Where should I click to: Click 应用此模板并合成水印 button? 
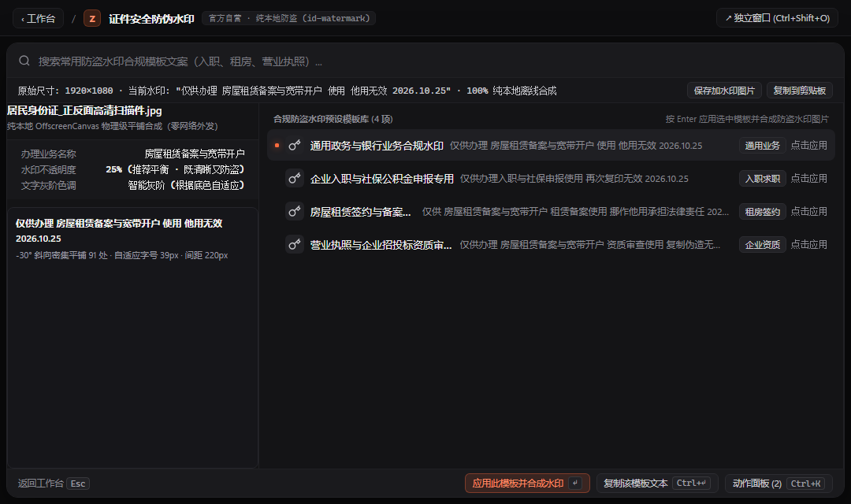[527, 484]
